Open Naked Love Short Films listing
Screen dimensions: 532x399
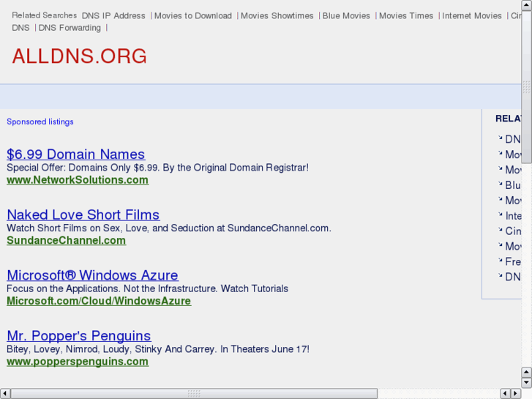tap(83, 215)
